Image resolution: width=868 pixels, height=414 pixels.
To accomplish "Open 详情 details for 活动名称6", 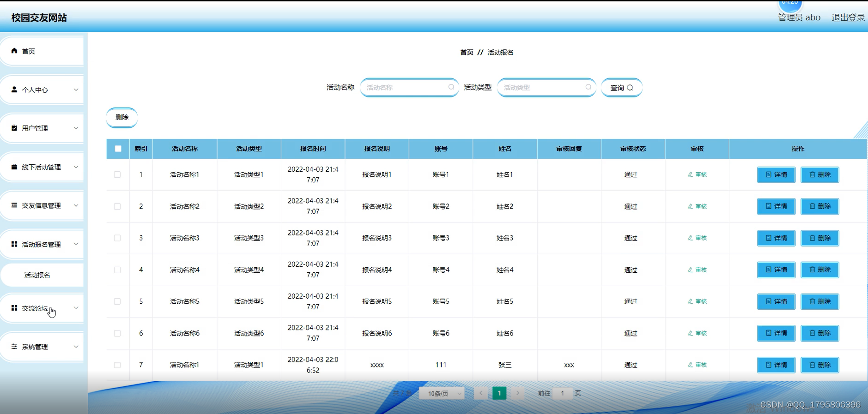I will 776,333.
